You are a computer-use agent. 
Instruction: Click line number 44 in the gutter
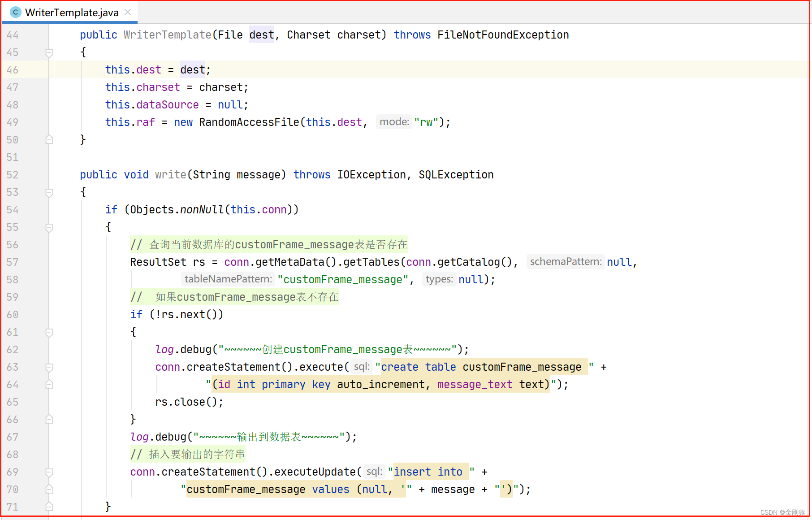pyautogui.click(x=13, y=35)
